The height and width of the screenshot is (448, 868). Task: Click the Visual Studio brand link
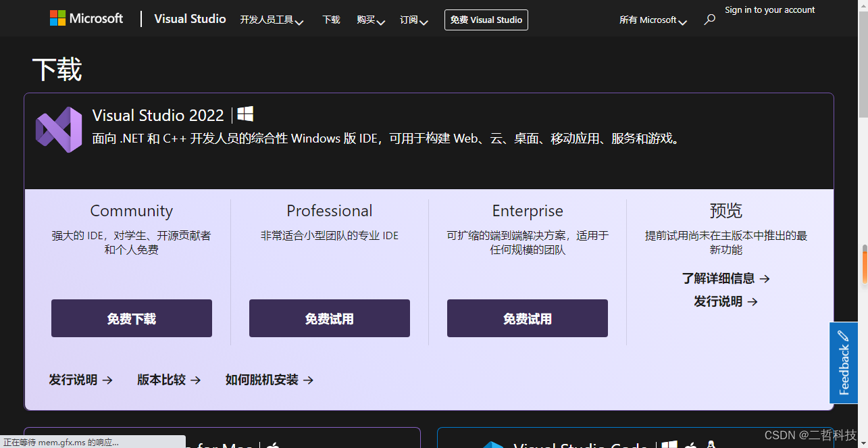[x=190, y=19]
